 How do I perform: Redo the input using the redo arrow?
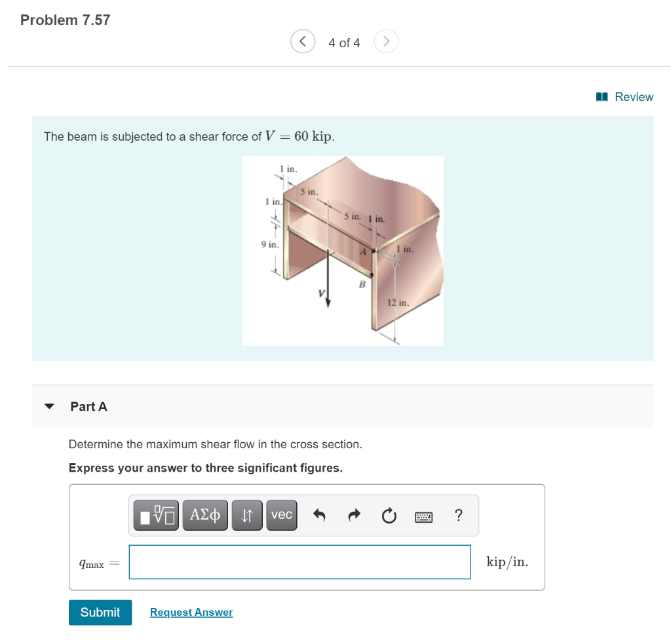(354, 516)
